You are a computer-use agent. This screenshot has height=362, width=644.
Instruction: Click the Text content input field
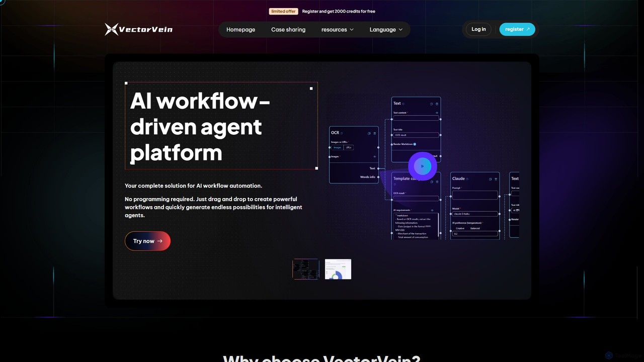tap(416, 118)
